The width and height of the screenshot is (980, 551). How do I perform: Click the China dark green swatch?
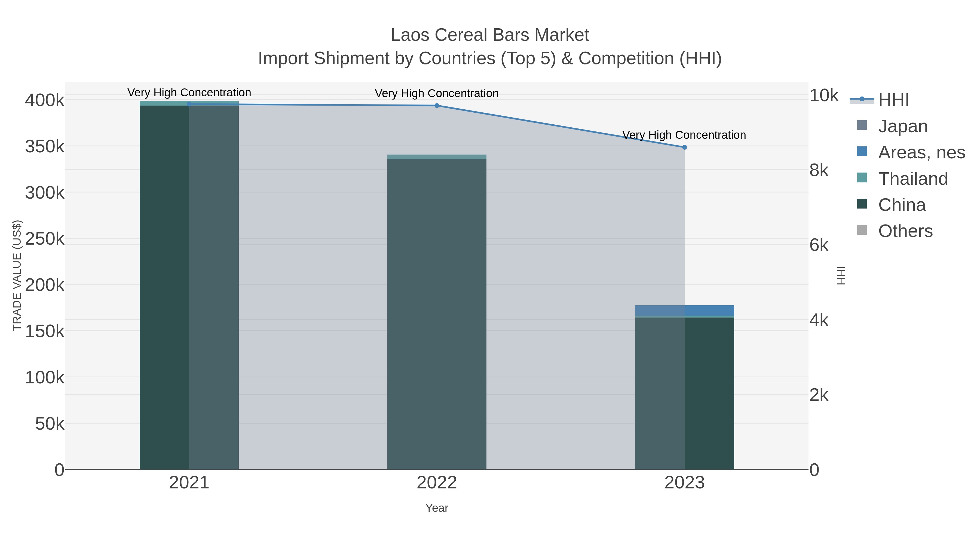(x=862, y=204)
